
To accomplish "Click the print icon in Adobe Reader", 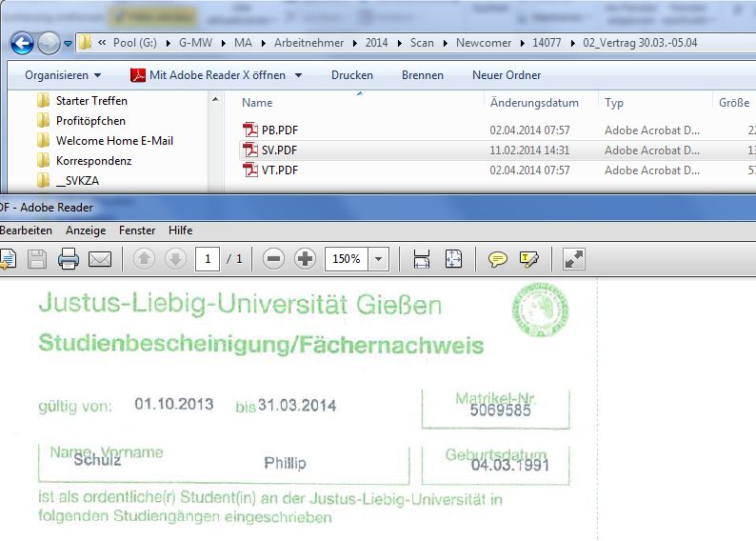I will point(68,259).
